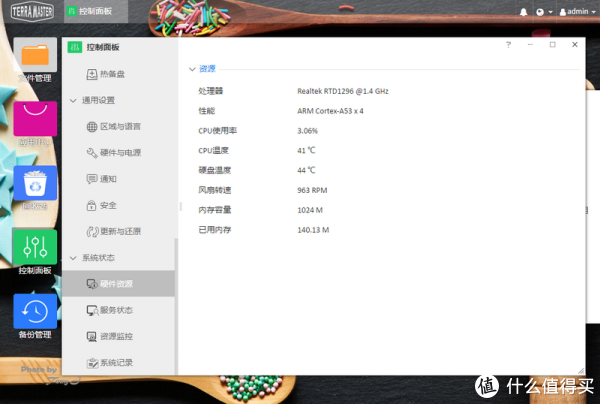Open 通知 settings in sidebar
The height and width of the screenshot is (404, 600).
108,179
